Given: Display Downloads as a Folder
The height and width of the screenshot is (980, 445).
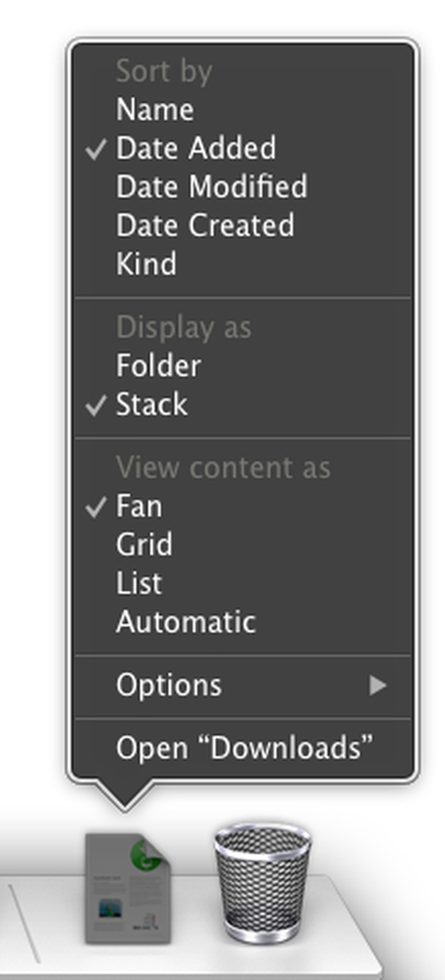Looking at the screenshot, I should coord(159,366).
